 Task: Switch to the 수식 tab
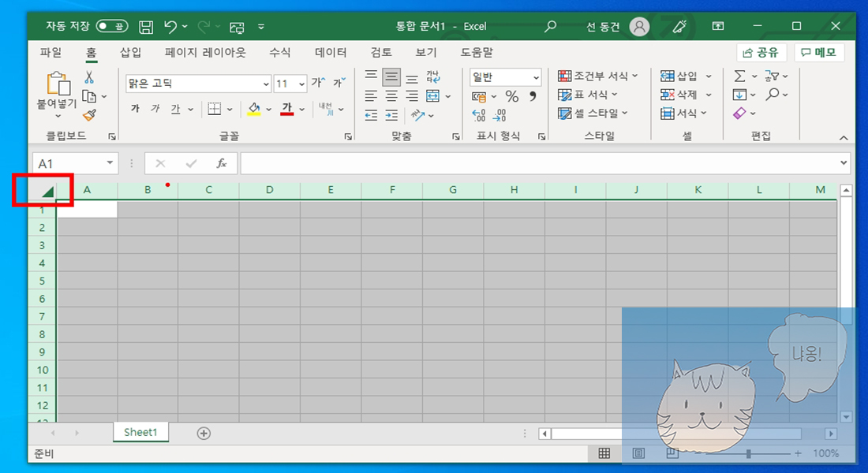pyautogui.click(x=279, y=53)
